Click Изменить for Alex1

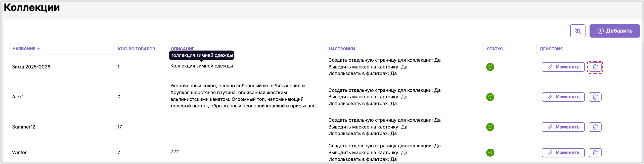point(563,97)
